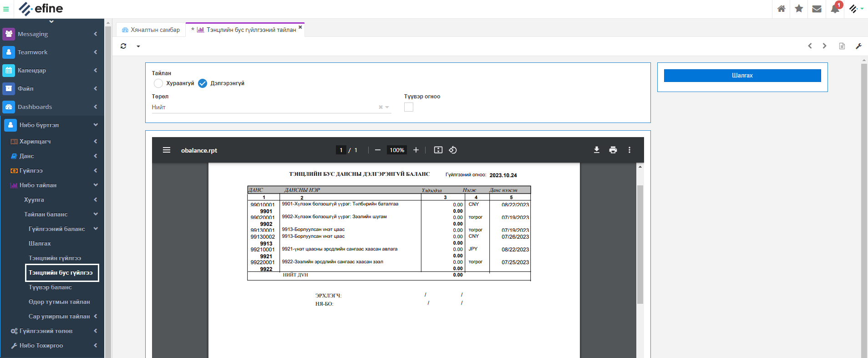
Task: Expand the Гүйлгээ submenu
Action: coord(52,170)
